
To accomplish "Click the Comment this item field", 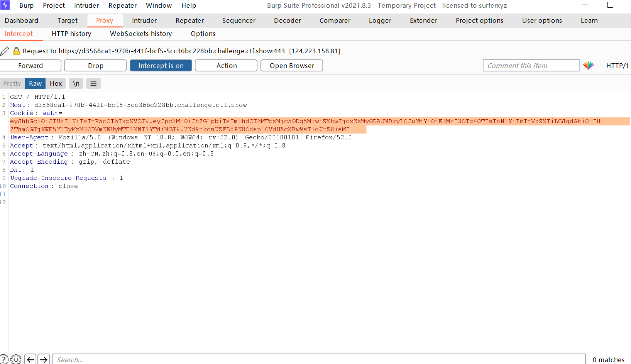I will coord(531,66).
